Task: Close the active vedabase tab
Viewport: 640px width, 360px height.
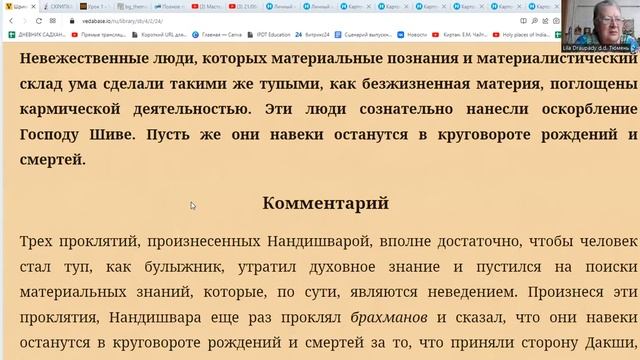Action: pyautogui.click(x=33, y=7)
